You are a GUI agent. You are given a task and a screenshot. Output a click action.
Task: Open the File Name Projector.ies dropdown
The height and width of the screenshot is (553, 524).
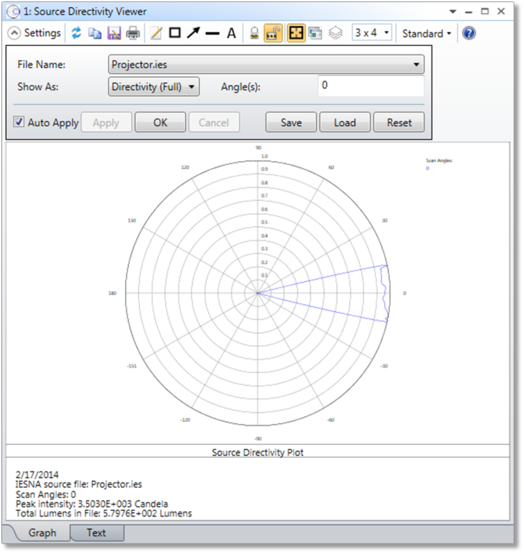(266, 65)
